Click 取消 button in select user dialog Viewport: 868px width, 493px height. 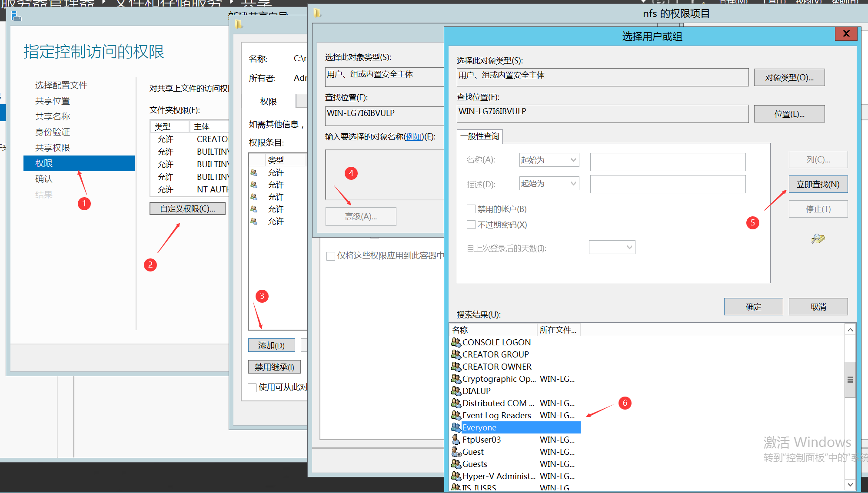pyautogui.click(x=818, y=307)
